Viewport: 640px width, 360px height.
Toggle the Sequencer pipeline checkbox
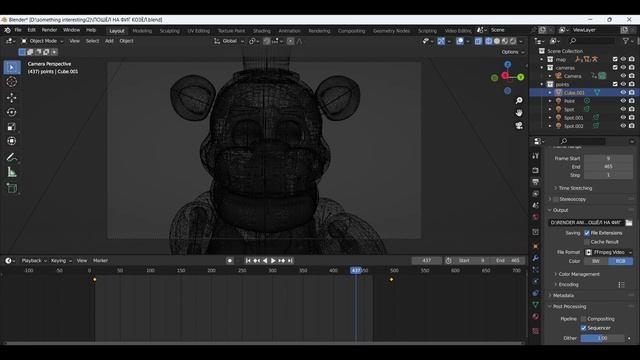583,328
